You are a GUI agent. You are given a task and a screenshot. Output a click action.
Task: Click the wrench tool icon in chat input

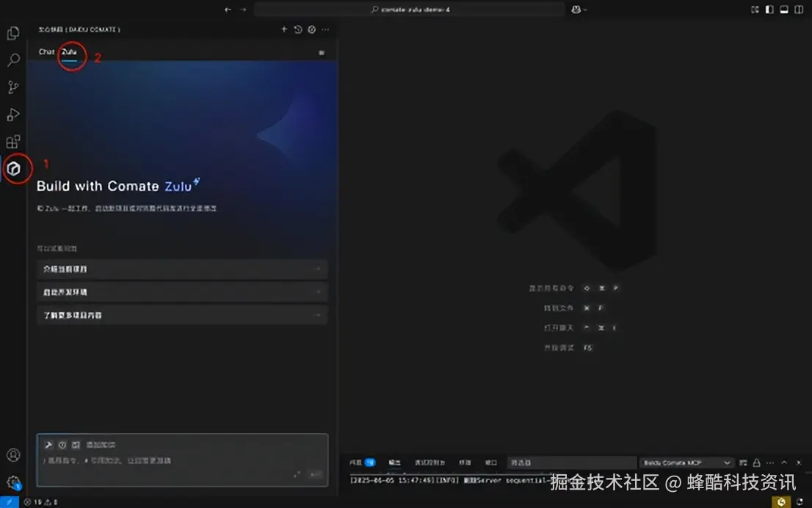coord(48,445)
